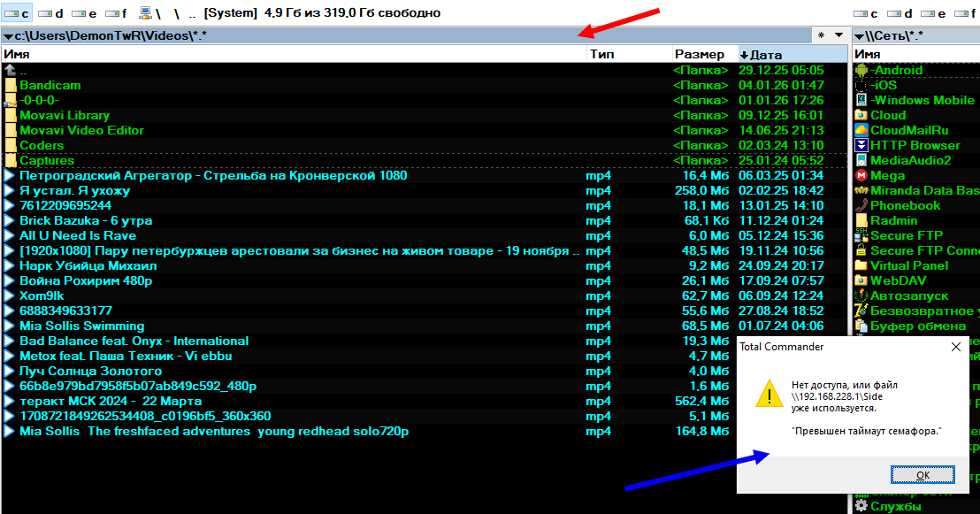This screenshot has width=980, height=514.
Task: Open favorites asterisk button in left panel
Action: [x=822, y=35]
